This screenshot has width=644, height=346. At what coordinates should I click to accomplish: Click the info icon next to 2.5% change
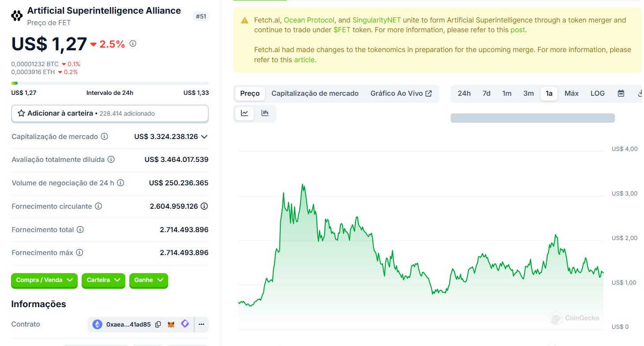pyautogui.click(x=133, y=44)
